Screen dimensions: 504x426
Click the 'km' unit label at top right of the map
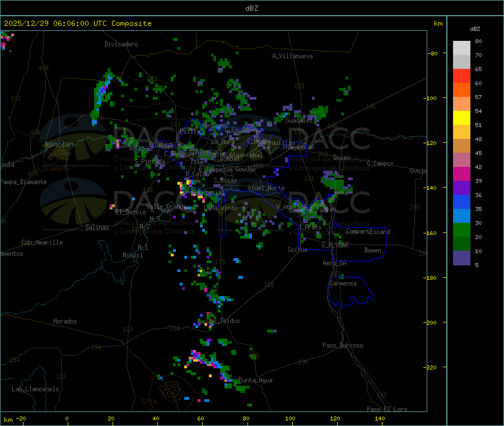(438, 24)
